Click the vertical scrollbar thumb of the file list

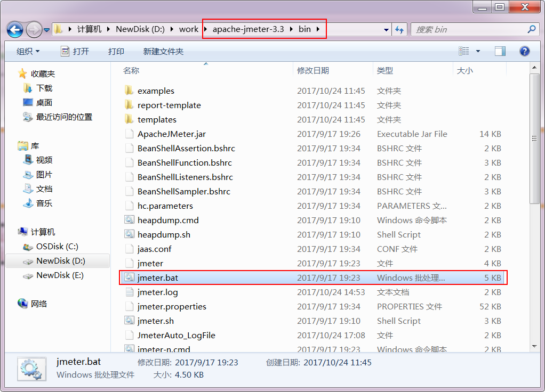click(x=534, y=138)
